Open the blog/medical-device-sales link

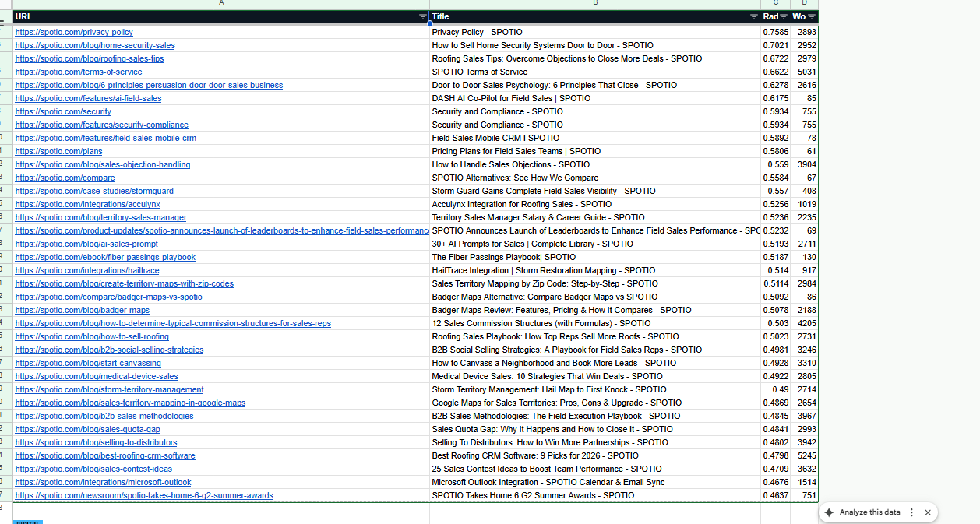coord(97,376)
